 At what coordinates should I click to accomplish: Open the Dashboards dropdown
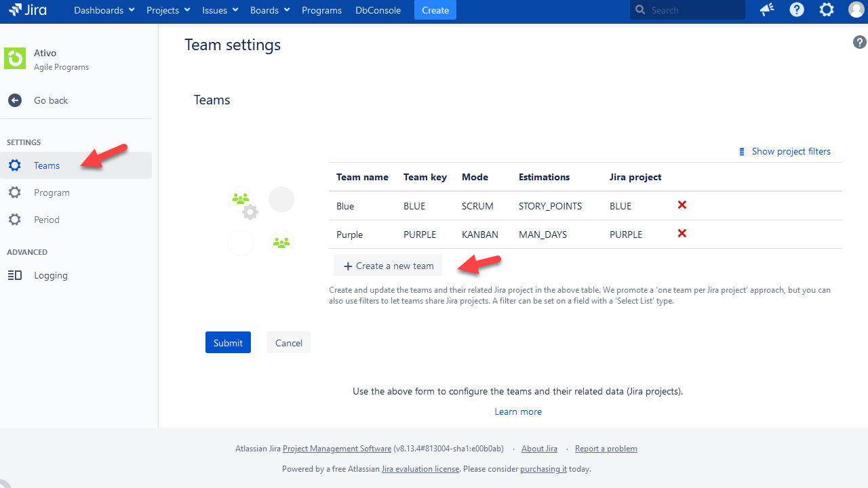[x=99, y=9]
